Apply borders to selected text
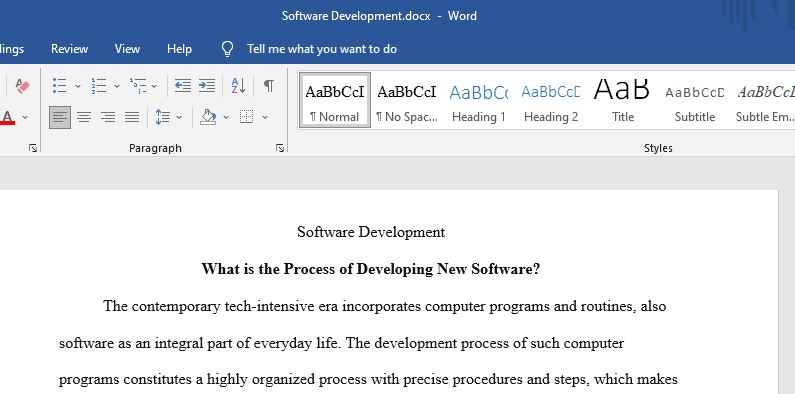The image size is (795, 394). (x=247, y=117)
